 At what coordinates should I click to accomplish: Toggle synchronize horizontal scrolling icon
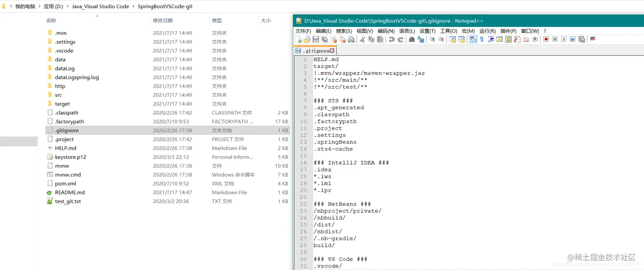coord(462,39)
